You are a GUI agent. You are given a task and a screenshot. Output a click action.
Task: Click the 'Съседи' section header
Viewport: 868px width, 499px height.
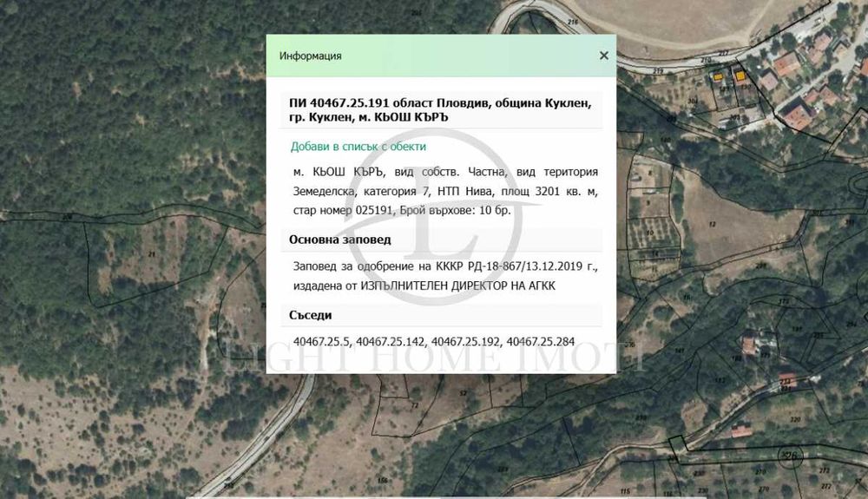coord(311,315)
